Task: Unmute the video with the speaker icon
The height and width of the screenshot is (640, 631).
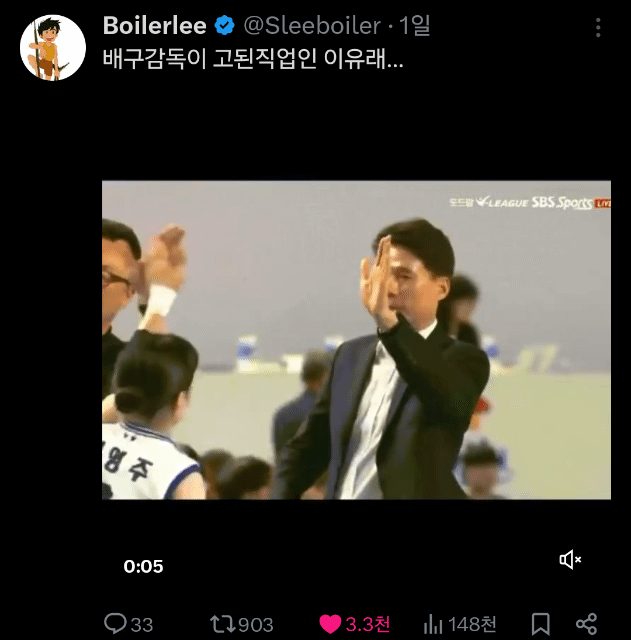Action: pyautogui.click(x=570, y=560)
